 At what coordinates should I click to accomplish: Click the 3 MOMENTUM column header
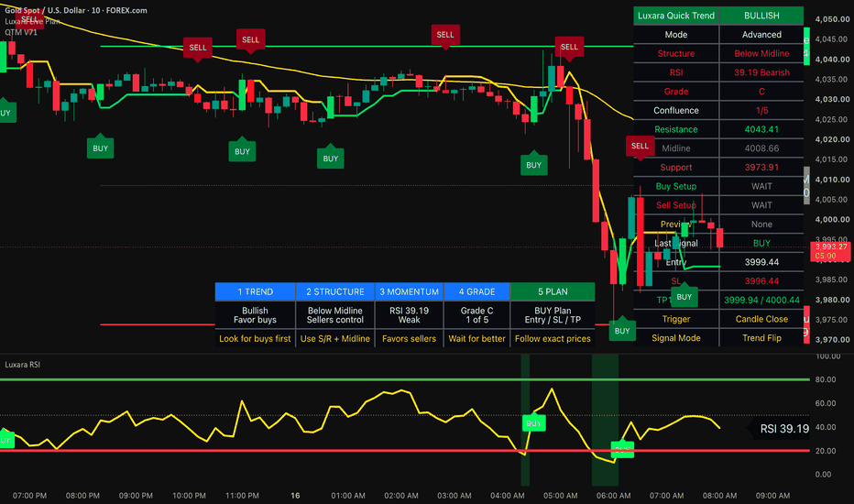(x=409, y=291)
